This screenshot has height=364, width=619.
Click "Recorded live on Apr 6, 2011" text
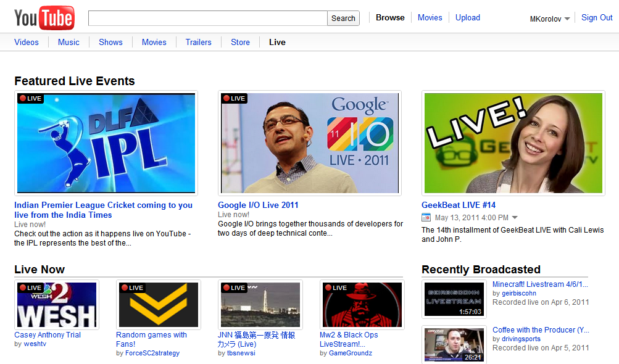click(x=541, y=302)
